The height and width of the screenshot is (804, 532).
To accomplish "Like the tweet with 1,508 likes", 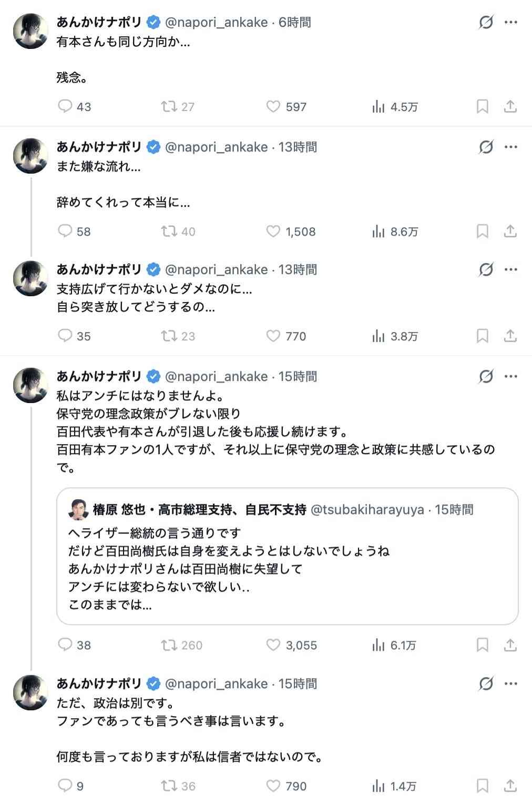I will click(273, 232).
